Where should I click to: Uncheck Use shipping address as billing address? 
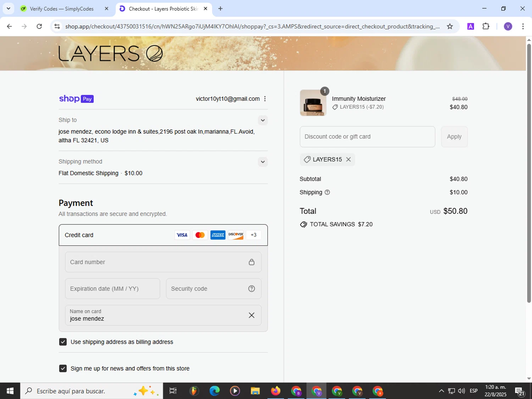[63, 342]
